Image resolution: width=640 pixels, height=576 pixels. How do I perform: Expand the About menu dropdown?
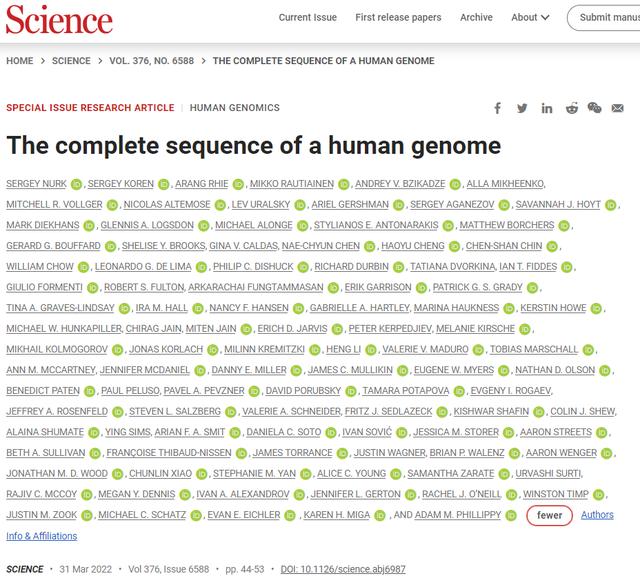coord(529,17)
